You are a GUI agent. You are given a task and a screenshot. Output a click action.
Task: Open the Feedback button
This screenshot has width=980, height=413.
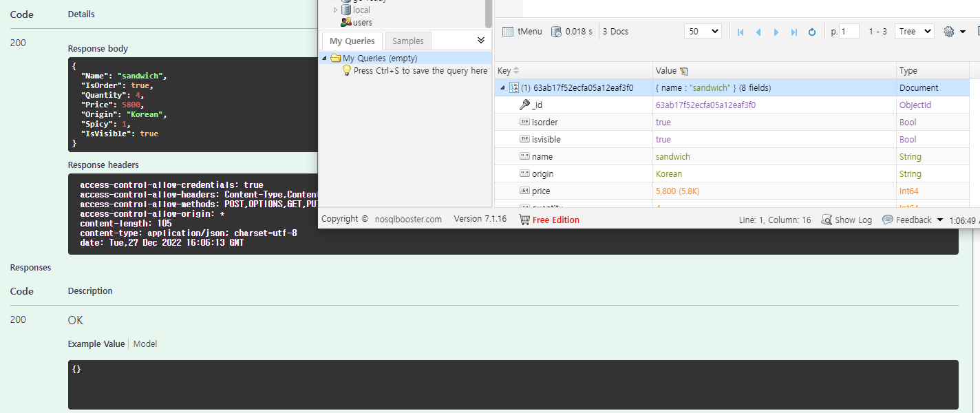coord(907,220)
